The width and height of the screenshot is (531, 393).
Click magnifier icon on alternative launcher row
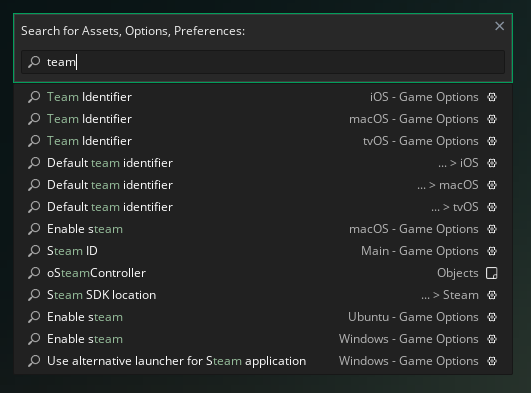tap(34, 361)
